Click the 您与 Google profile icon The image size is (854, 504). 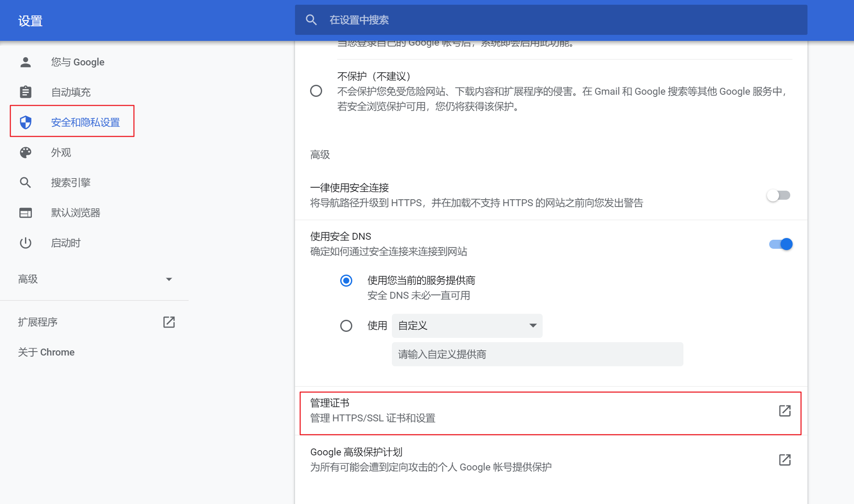[25, 62]
